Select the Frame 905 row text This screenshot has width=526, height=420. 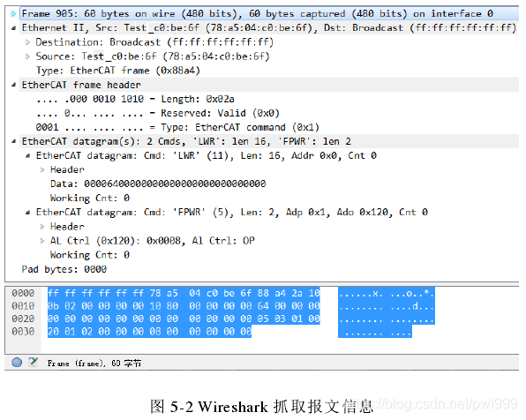[258, 14]
